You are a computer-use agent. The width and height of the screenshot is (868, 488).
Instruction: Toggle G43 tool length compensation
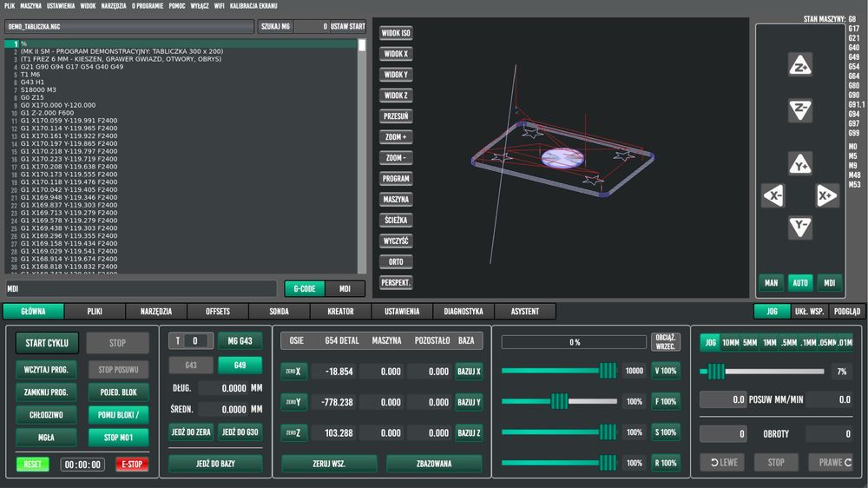[191, 365]
